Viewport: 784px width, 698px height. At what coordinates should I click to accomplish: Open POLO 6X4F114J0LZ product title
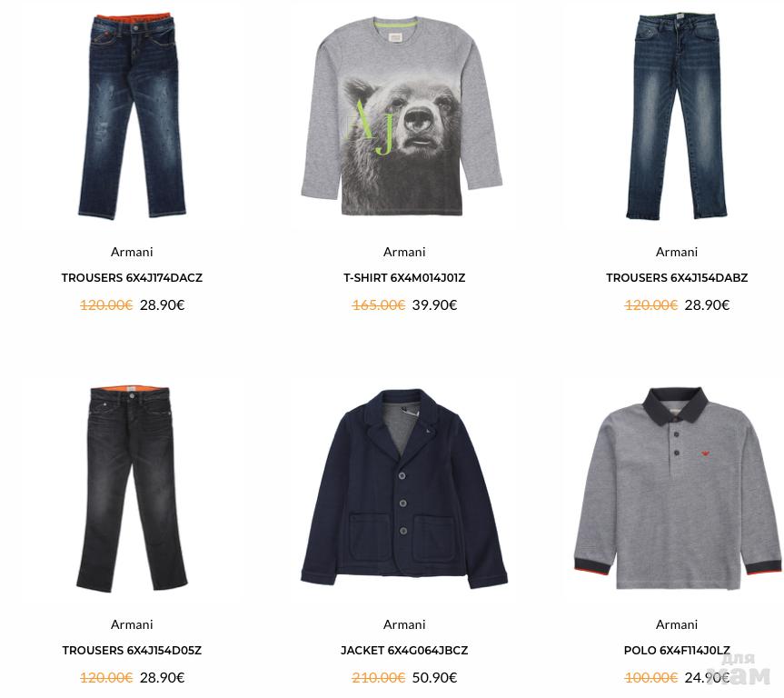(x=677, y=651)
